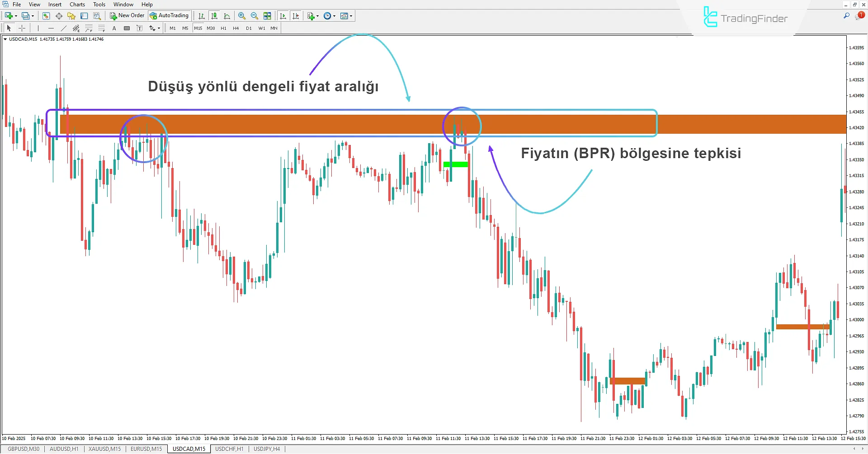This screenshot has width=868, height=454.
Task: Click the Zoom Out magnifier icon
Action: point(255,16)
